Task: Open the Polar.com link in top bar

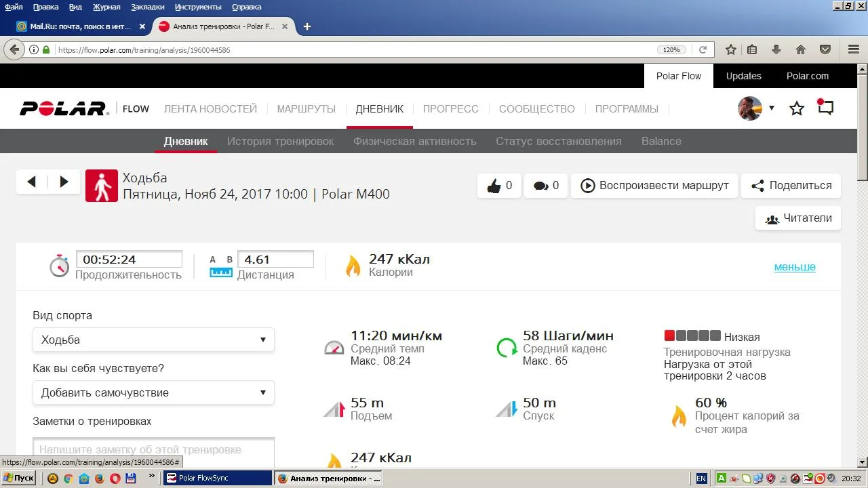Action: pos(808,76)
